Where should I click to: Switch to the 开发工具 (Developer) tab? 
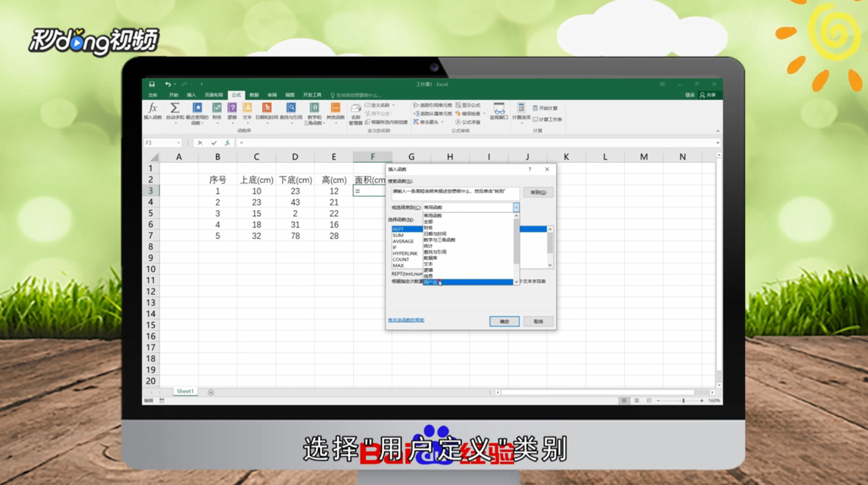(312, 95)
